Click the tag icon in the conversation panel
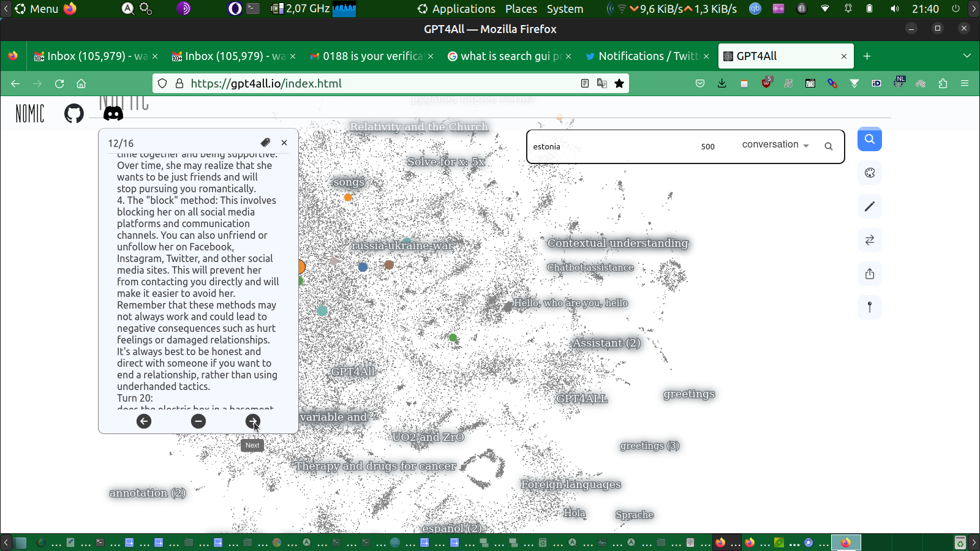This screenshot has height=551, width=980. coord(265,143)
